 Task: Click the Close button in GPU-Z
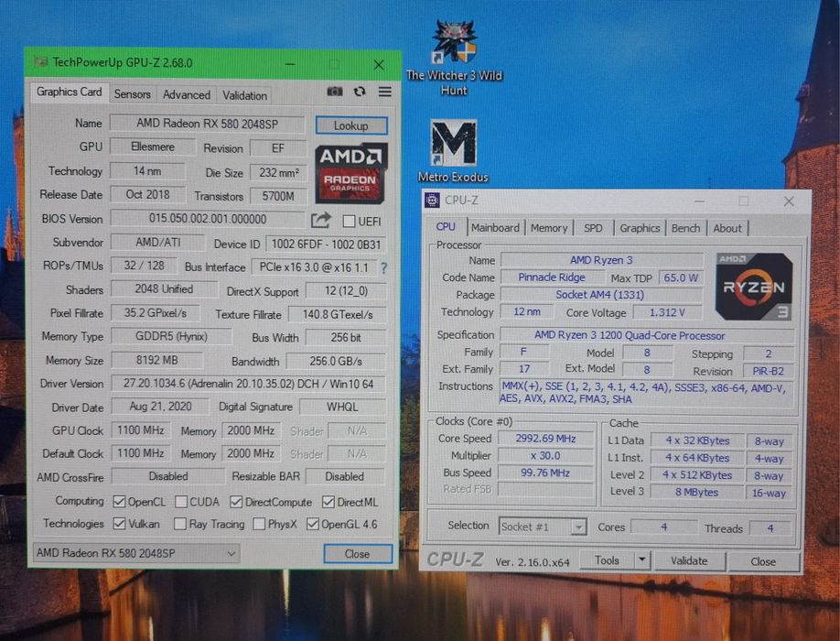point(358,554)
